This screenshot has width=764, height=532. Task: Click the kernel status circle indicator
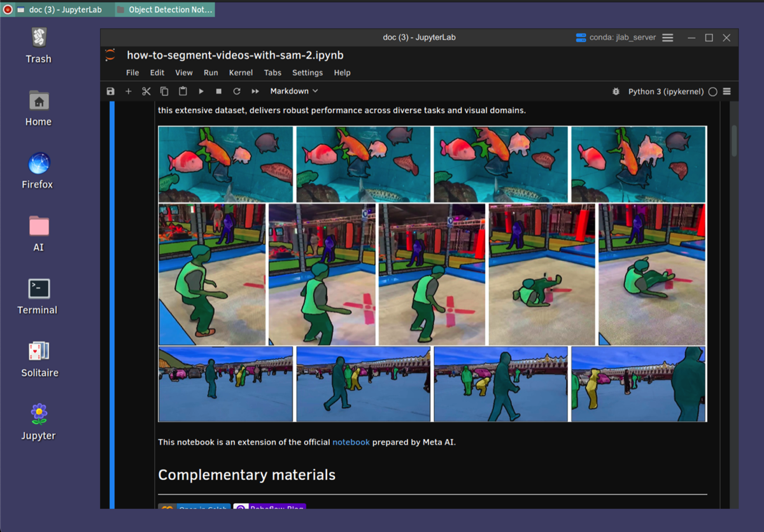coord(713,92)
